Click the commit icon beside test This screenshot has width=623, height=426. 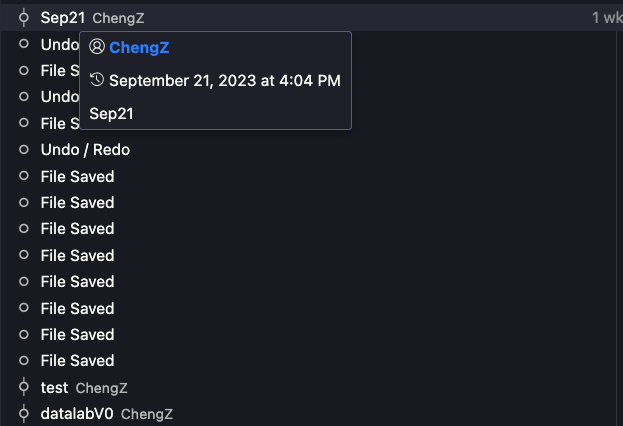(x=24, y=387)
